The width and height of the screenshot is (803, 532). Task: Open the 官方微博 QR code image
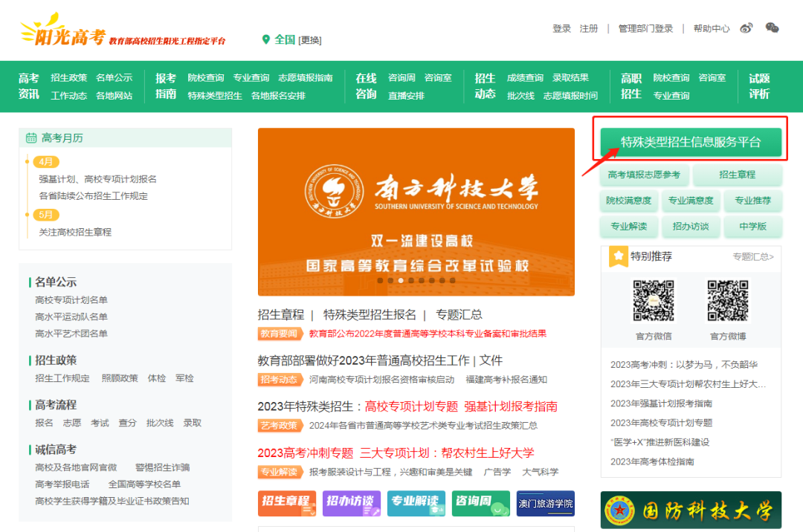coord(728,300)
